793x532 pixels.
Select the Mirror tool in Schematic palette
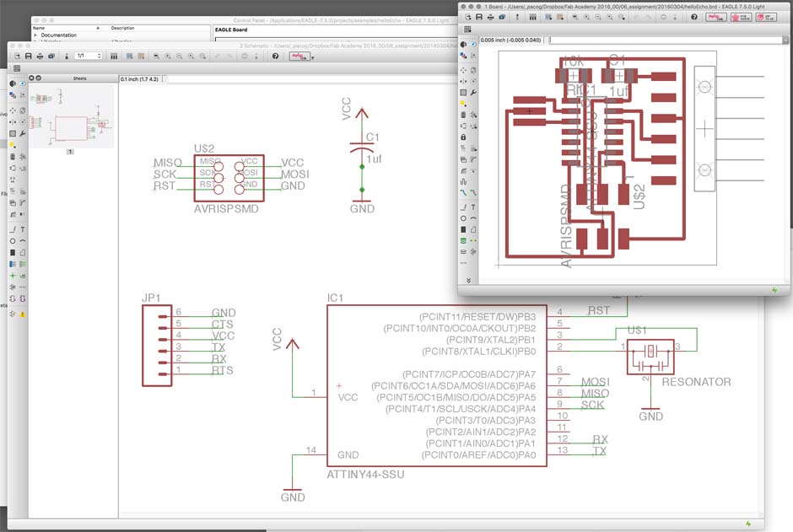pyautogui.click(x=13, y=121)
